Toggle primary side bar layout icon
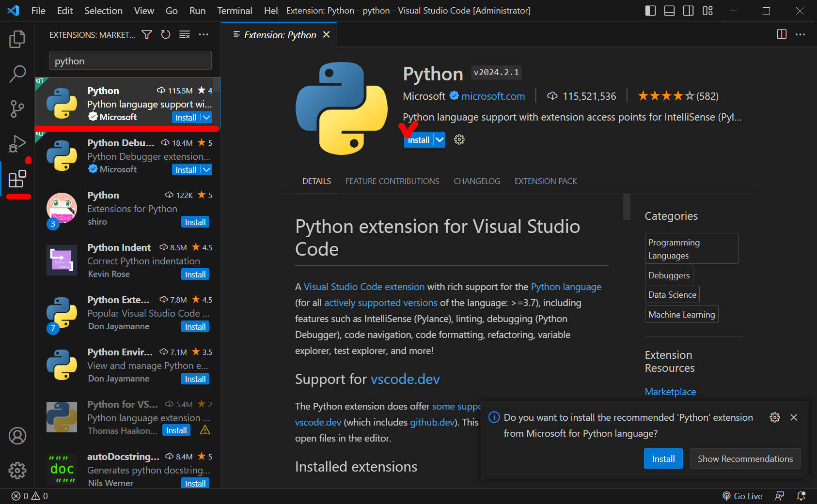This screenshot has height=504, width=817. point(650,11)
